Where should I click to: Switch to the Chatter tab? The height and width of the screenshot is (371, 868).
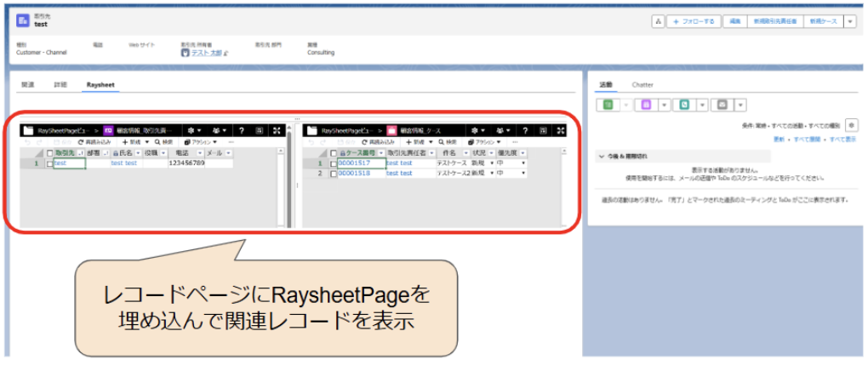(x=642, y=85)
